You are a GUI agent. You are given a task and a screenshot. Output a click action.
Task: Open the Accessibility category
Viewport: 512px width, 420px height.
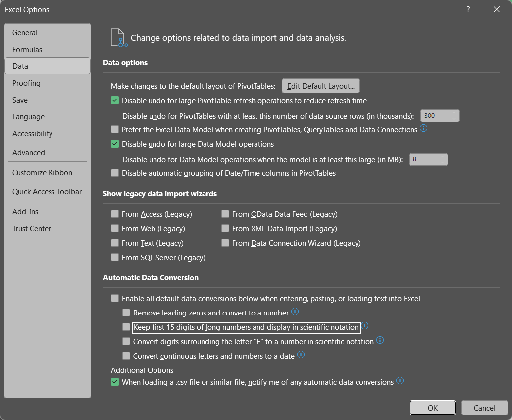[x=48, y=134]
